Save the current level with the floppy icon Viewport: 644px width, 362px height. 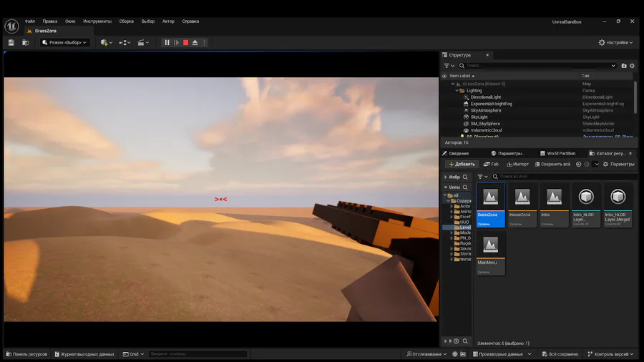tap(11, 43)
